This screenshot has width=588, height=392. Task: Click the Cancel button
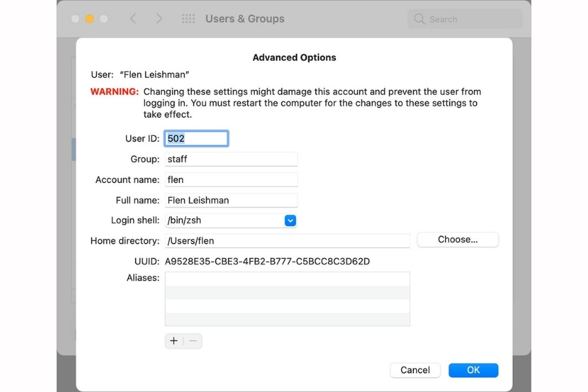pyautogui.click(x=415, y=370)
